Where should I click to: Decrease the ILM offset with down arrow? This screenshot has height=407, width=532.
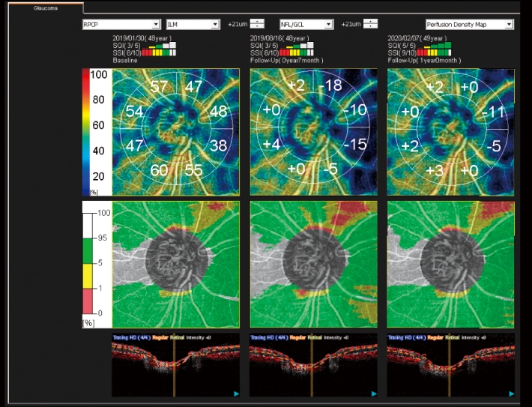tap(257, 28)
